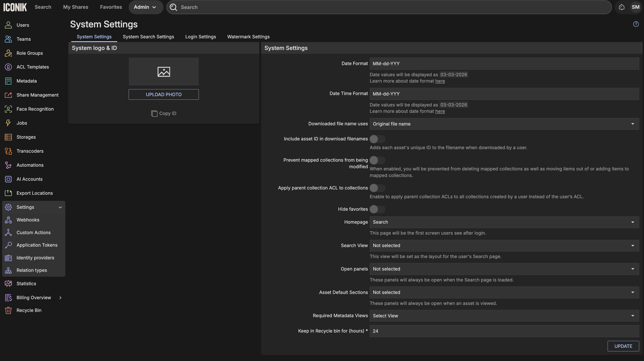Switch to Watermark Settings tab
This screenshot has width=644, height=361.
coord(248,37)
